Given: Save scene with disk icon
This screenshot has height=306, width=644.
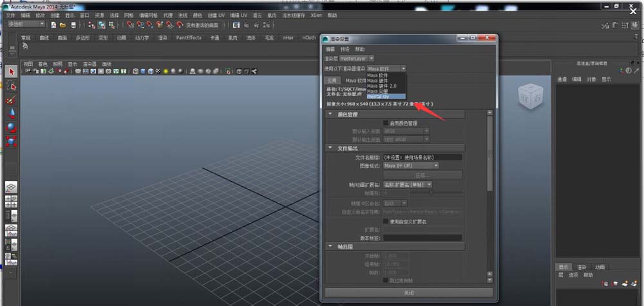Looking at the screenshot, I should tap(73, 25).
